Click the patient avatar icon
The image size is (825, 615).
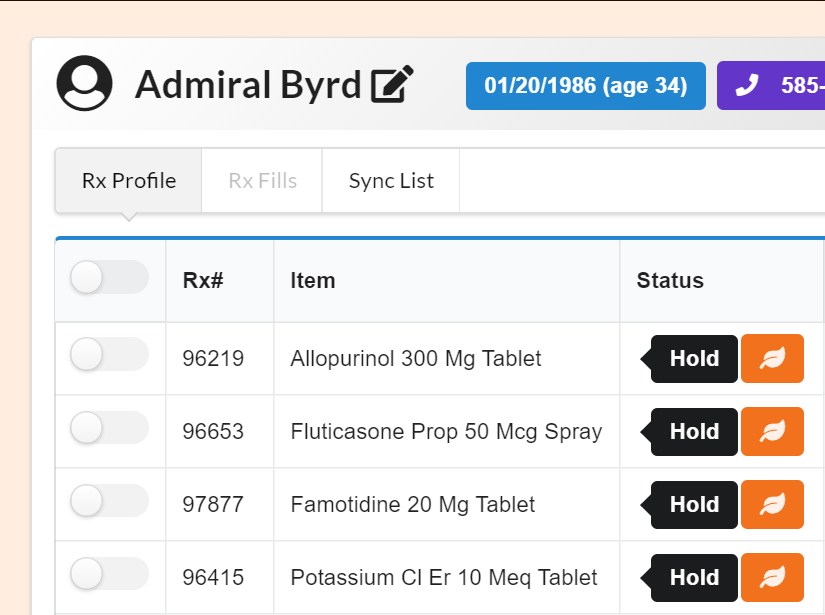pos(85,84)
